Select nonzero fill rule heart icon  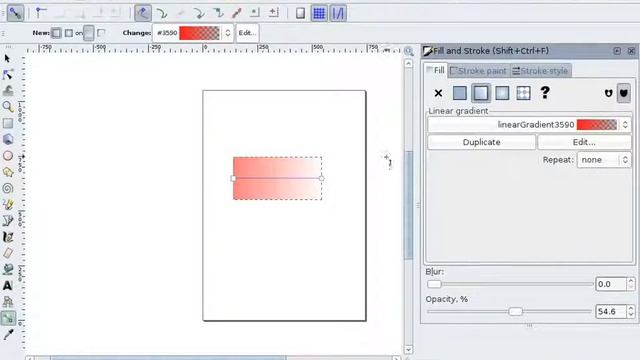[x=623, y=93]
